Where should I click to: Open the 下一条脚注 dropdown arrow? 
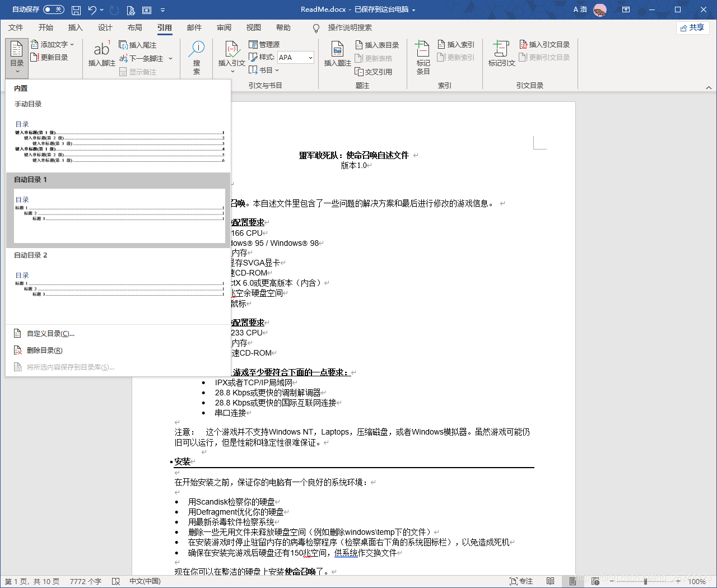(x=170, y=58)
